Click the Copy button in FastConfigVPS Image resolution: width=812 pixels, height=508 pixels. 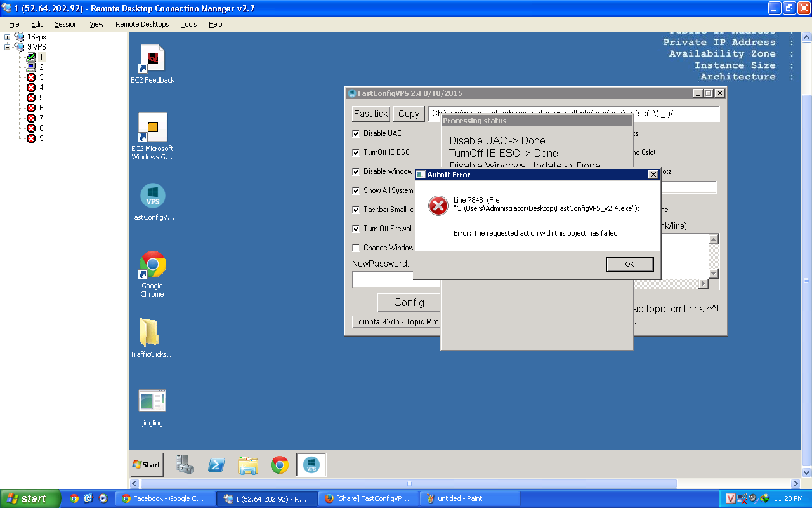(409, 114)
